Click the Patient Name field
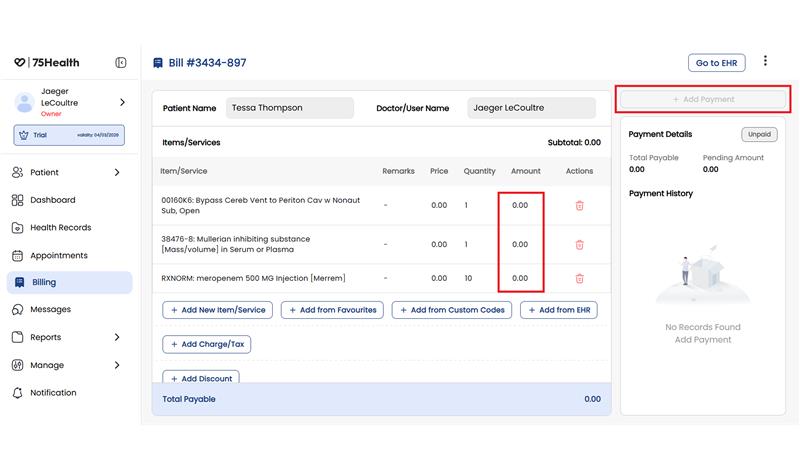The image size is (800, 471). [x=289, y=108]
